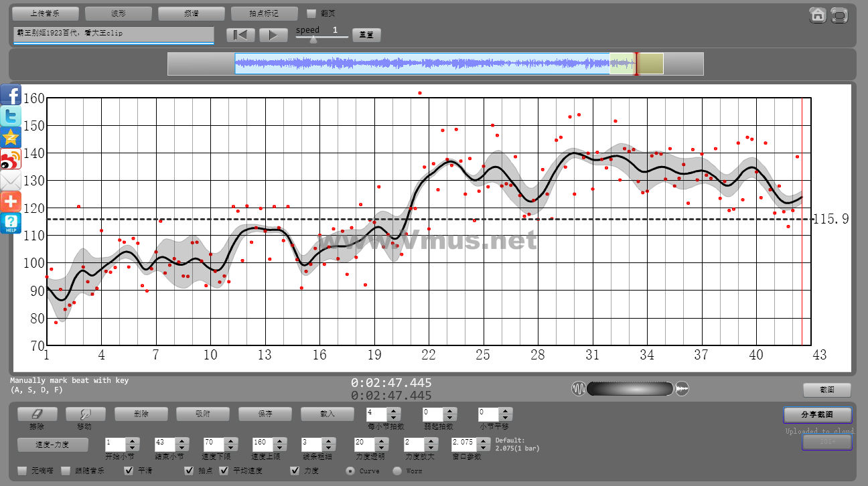Click the 分享截图 share screenshot button
The width and height of the screenshot is (868, 486).
click(x=818, y=414)
